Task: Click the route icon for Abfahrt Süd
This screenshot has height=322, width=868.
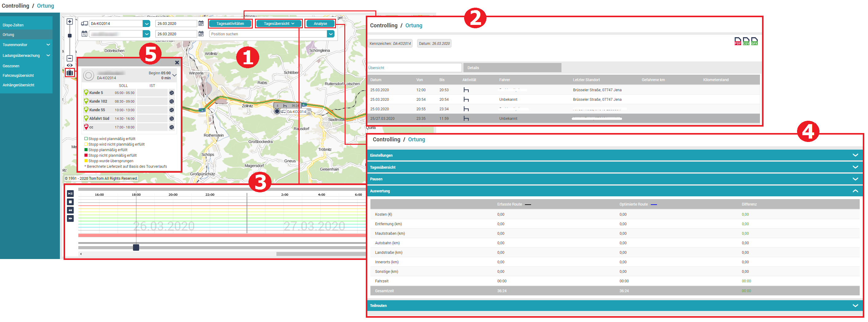Action: [x=171, y=119]
